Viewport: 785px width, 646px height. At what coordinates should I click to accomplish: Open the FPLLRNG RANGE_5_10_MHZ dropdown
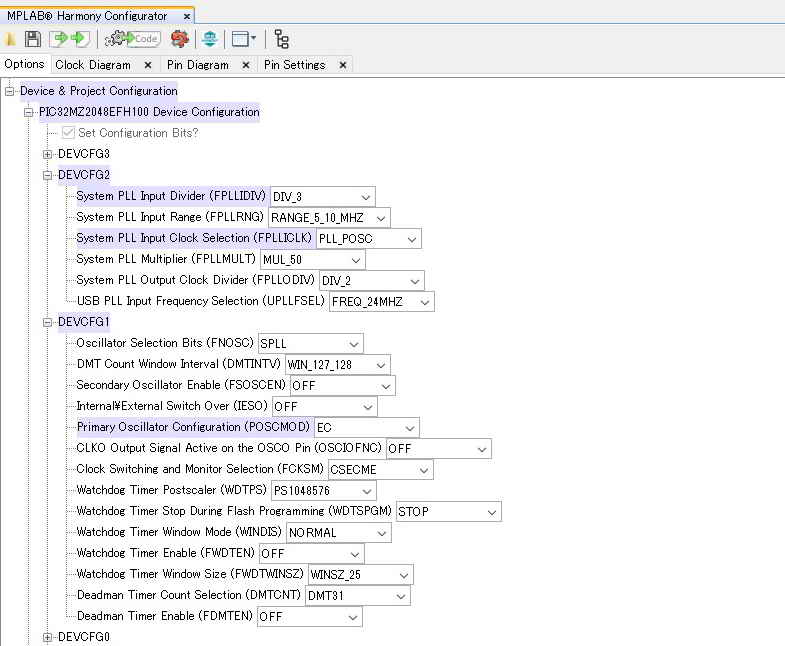pyautogui.click(x=329, y=218)
